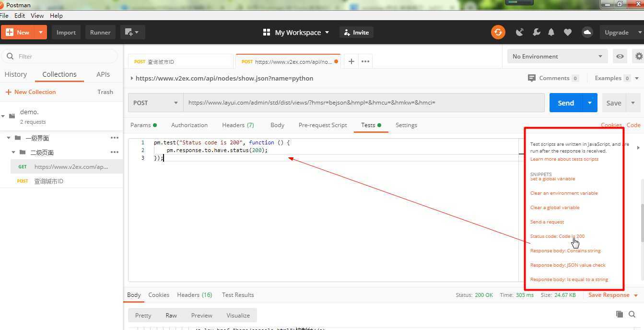The width and height of the screenshot is (644, 330).
Task: Collapse the snippets panel arrow
Action: tap(638, 148)
